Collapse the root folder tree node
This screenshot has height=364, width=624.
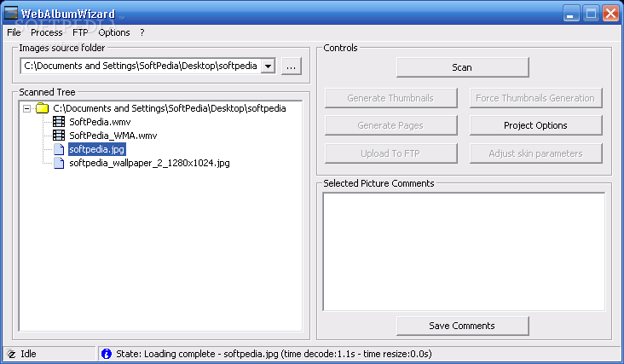[26, 108]
